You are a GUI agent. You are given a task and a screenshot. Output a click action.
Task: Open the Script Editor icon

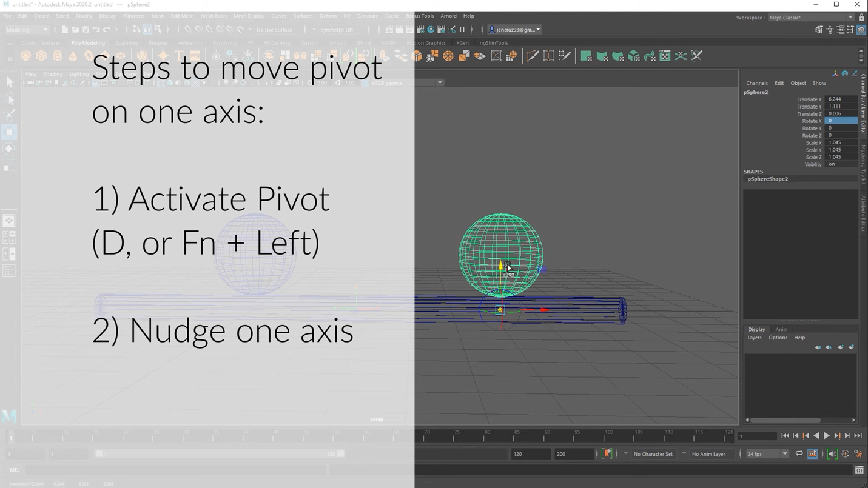tap(859, 470)
